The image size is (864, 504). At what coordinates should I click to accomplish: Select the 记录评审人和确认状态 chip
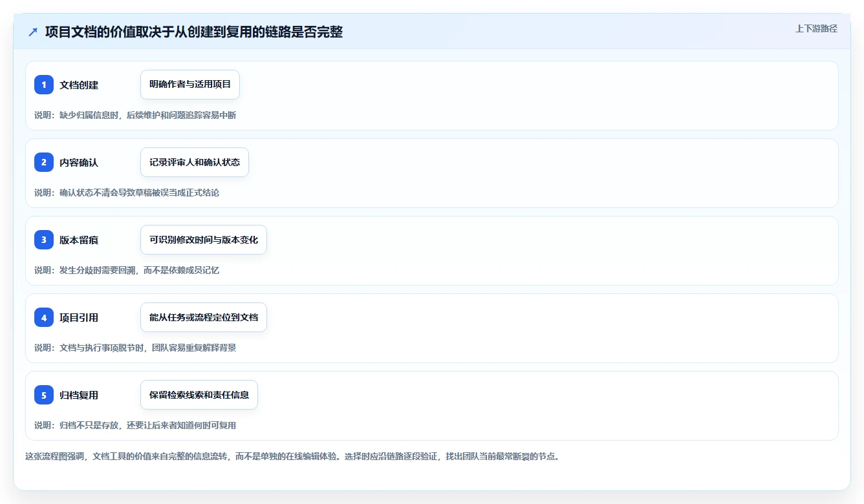coord(195,162)
